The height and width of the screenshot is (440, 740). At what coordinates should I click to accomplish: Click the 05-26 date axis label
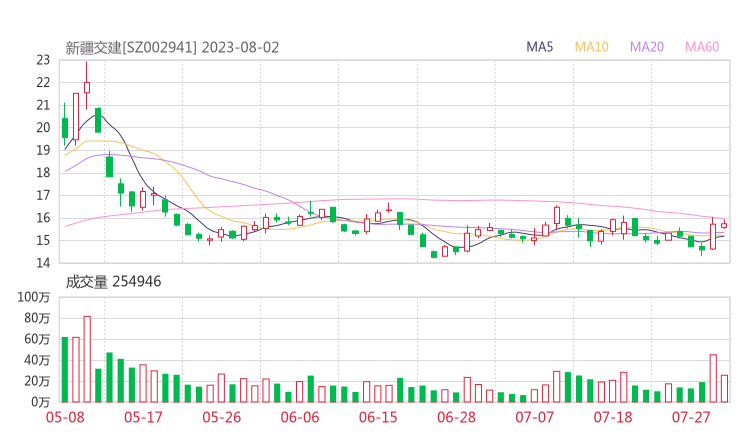tap(221, 417)
